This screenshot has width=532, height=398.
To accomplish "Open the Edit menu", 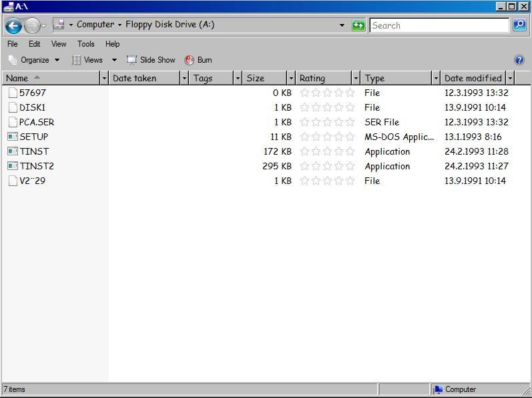I will tap(34, 44).
